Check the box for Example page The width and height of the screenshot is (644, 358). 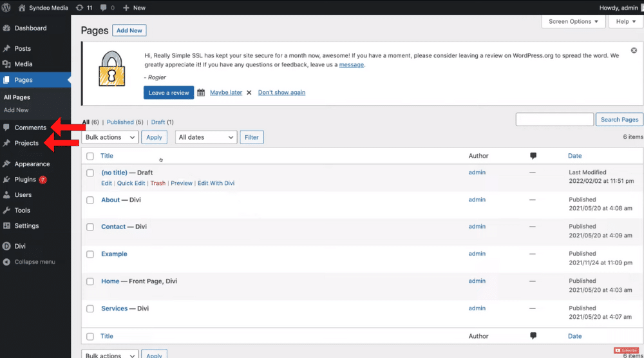[90, 254]
